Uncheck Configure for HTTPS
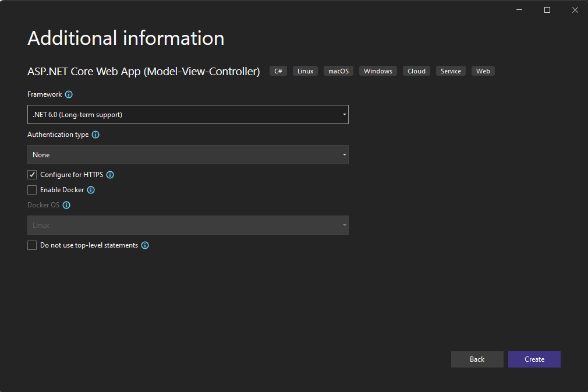This screenshot has height=392, width=588. click(x=32, y=174)
